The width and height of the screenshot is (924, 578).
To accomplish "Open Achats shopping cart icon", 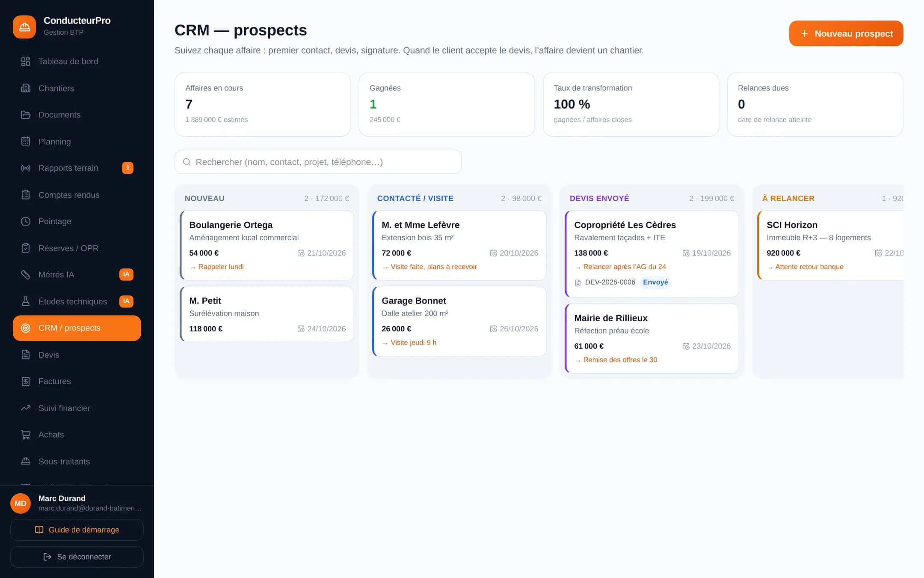I will pos(26,435).
